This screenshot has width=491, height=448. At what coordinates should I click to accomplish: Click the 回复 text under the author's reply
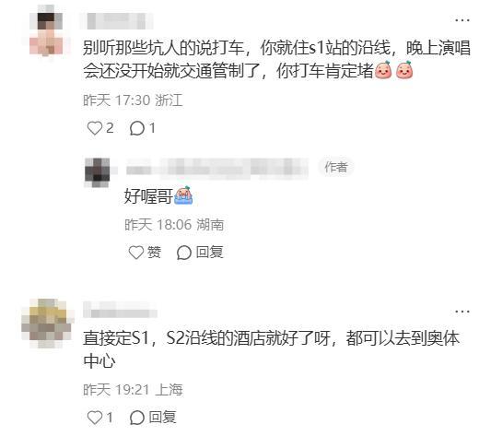click(x=210, y=253)
